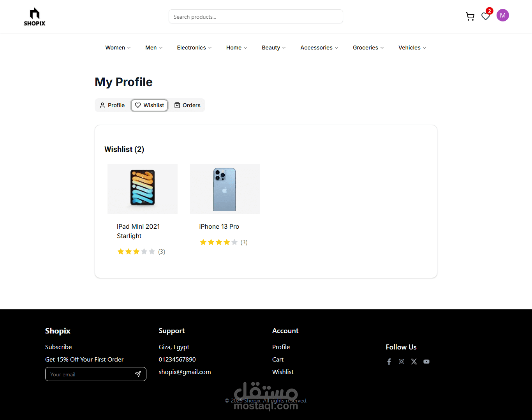Click the Shopix logo
Image resolution: width=532 pixels, height=420 pixels.
click(35, 17)
